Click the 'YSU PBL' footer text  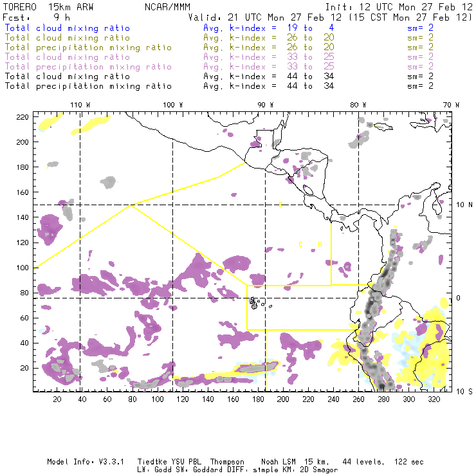click(x=186, y=462)
